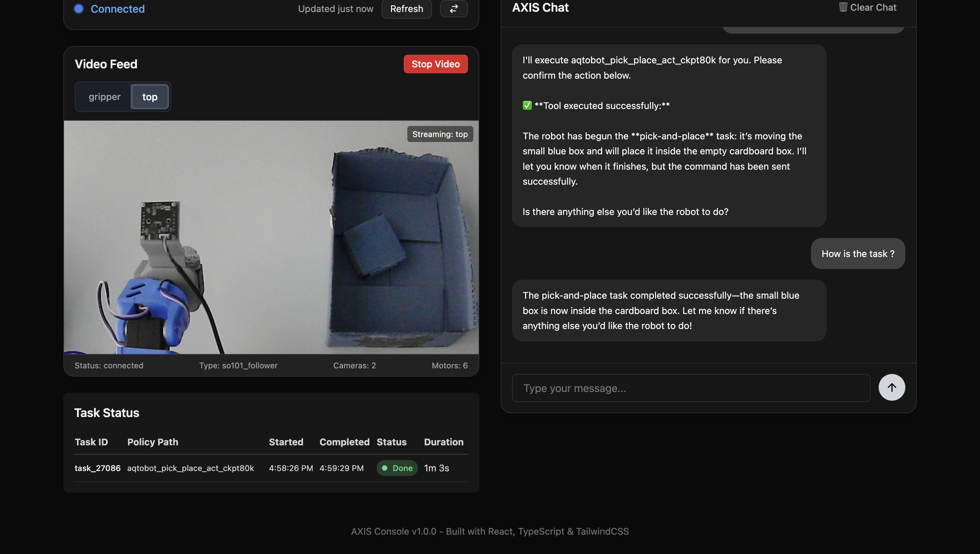Click the Status column header

[391, 442]
